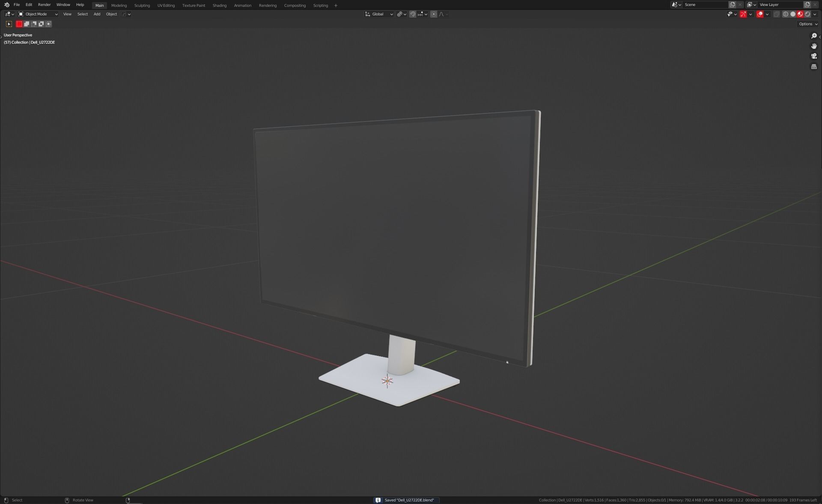The image size is (822, 504).
Task: Toggle the show gizmo button
Action: point(743,14)
